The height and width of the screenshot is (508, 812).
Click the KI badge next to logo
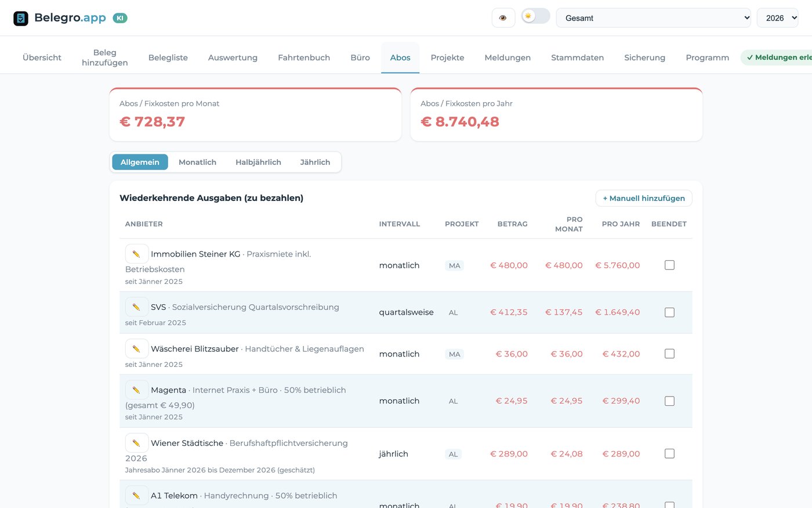(x=120, y=18)
